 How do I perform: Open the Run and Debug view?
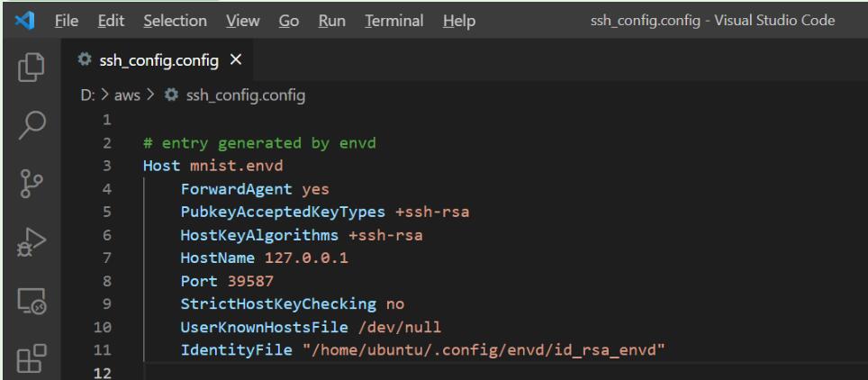coord(31,242)
